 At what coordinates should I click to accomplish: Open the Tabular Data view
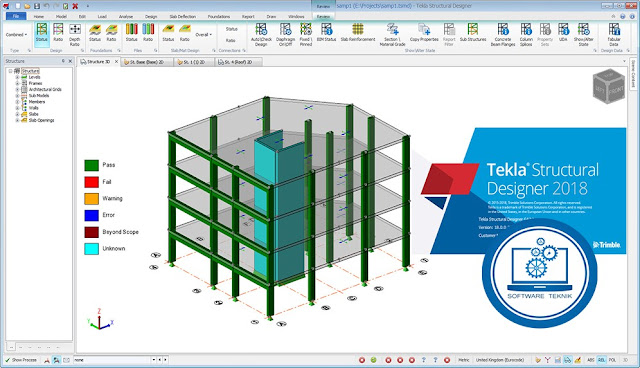pyautogui.click(x=614, y=34)
